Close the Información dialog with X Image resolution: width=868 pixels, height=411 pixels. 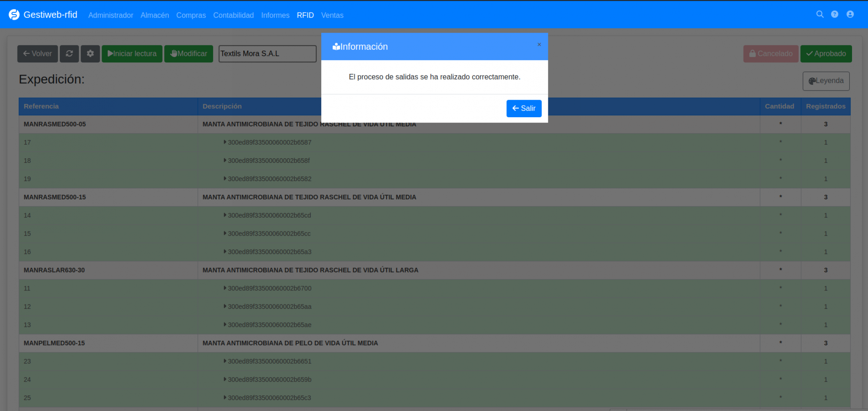coord(539,45)
